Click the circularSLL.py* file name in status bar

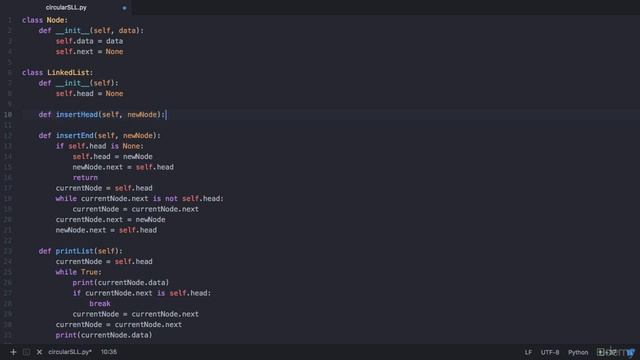(x=70, y=352)
